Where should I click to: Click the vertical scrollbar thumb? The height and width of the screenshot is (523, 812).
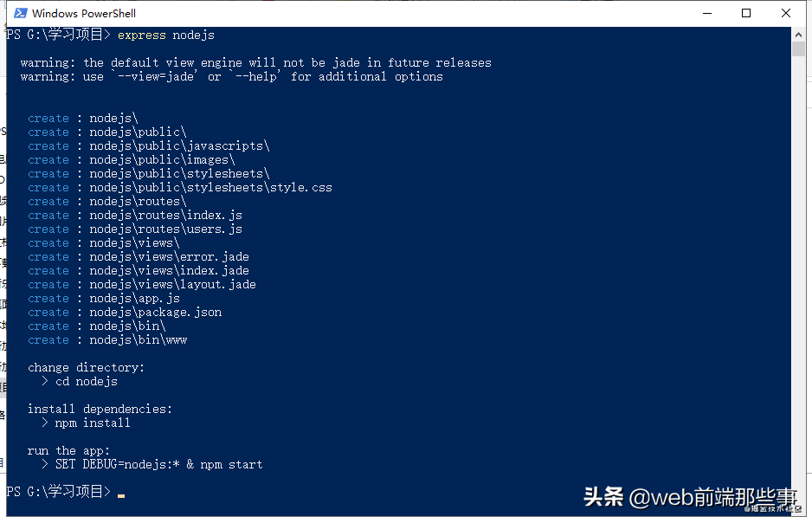click(x=799, y=48)
